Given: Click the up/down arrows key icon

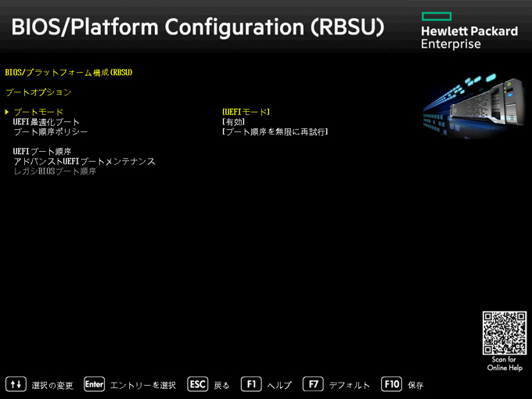Looking at the screenshot, I should [16, 384].
